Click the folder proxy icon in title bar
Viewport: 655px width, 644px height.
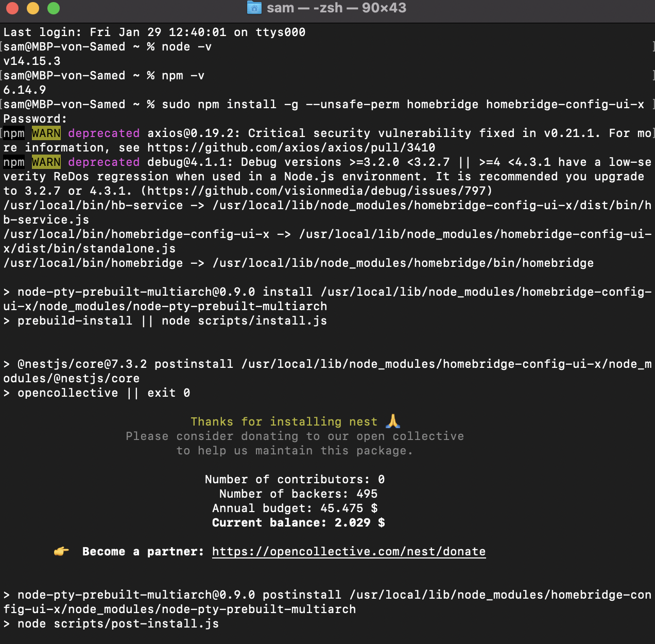click(x=254, y=8)
